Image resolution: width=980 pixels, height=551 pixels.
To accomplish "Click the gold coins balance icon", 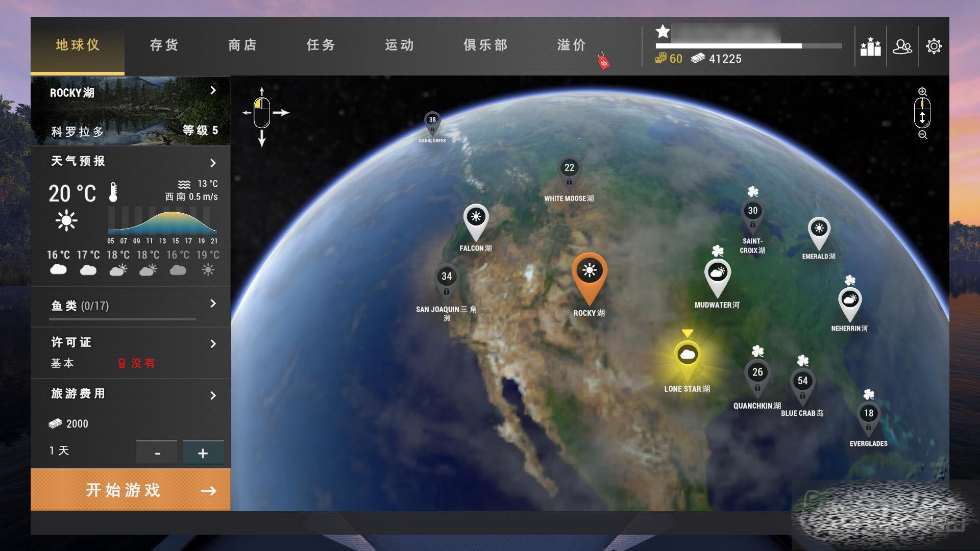I will point(661,59).
